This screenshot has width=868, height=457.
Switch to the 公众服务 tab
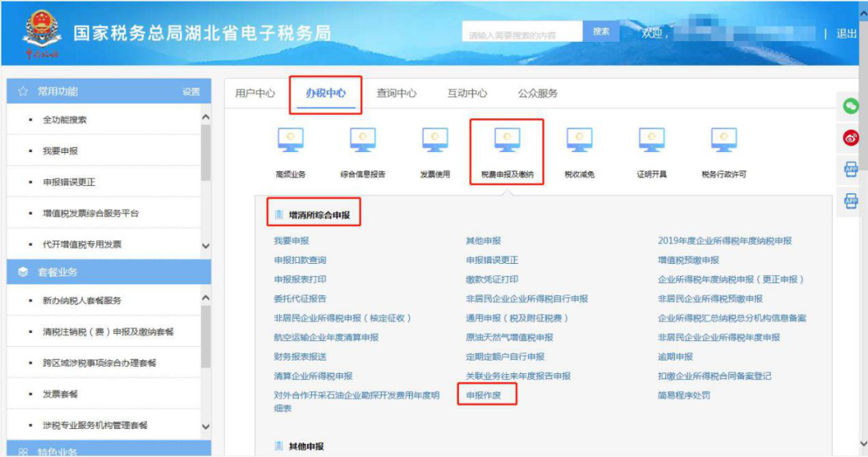point(538,93)
